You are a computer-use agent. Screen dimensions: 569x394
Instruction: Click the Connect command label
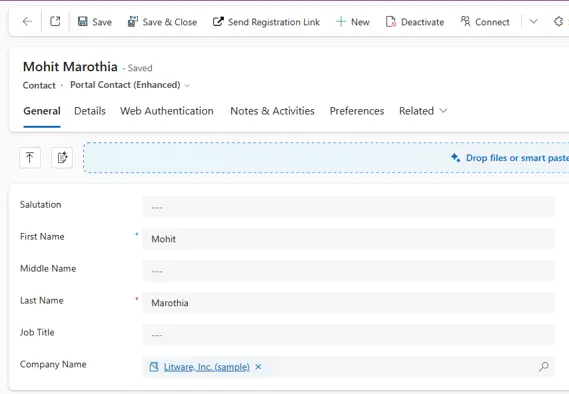492,22
